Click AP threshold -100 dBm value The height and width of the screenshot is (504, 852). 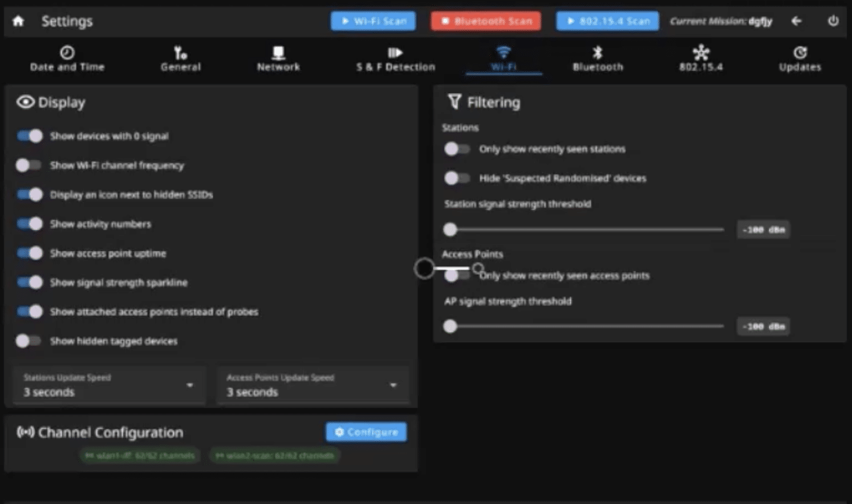point(763,327)
